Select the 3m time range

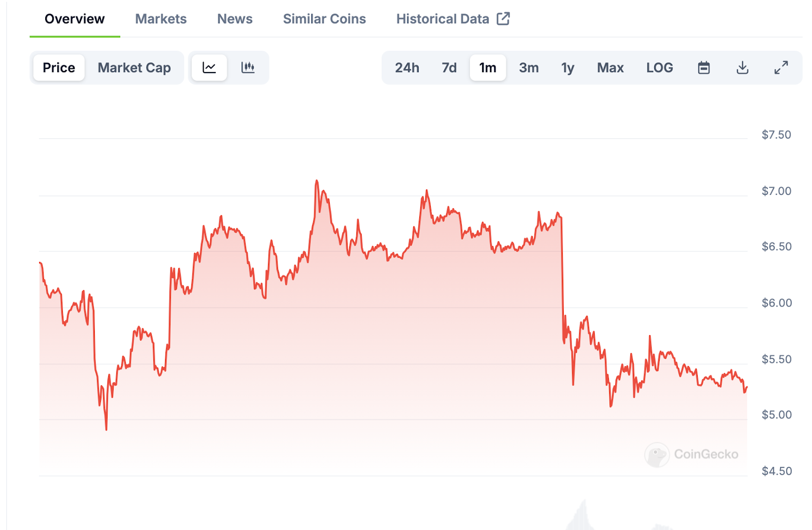coord(528,68)
